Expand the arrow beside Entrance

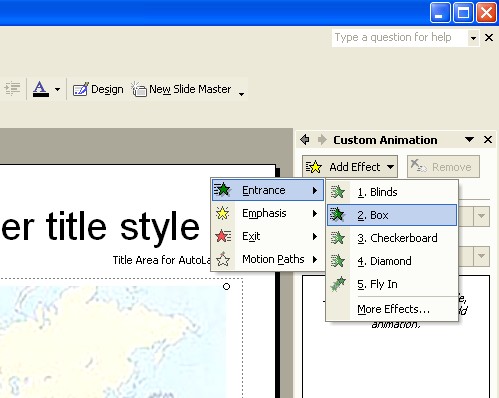[x=315, y=190]
